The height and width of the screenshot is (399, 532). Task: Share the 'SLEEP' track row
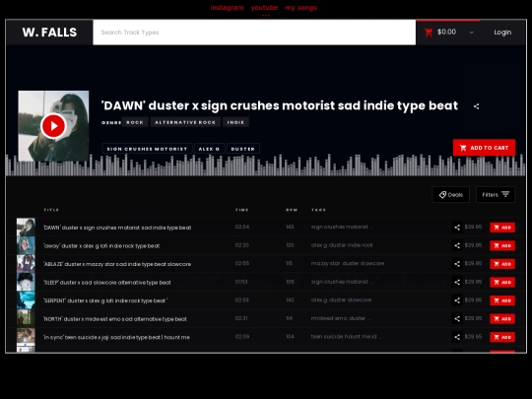[x=457, y=283]
